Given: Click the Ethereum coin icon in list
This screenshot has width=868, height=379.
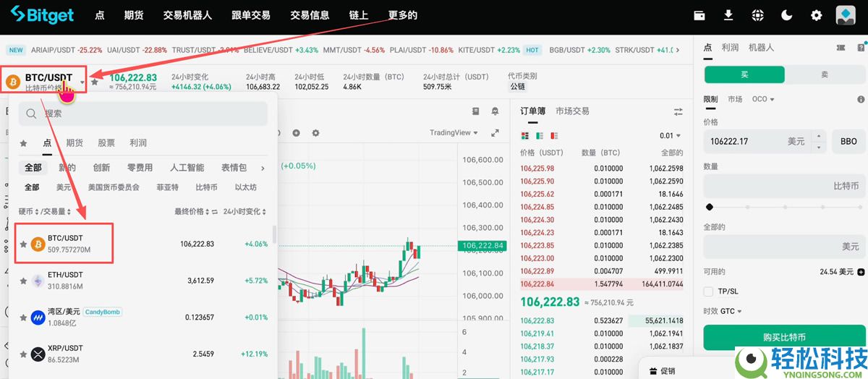Looking at the screenshot, I should coord(38,281).
